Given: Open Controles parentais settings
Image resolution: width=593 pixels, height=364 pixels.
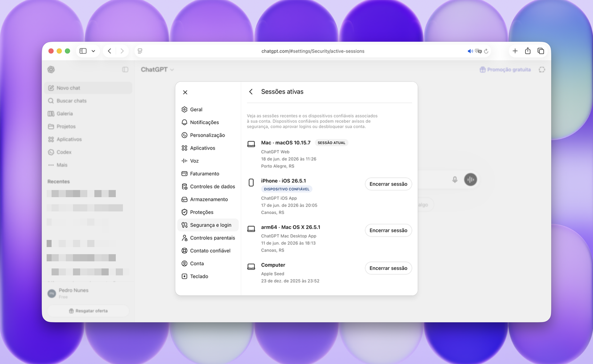Looking at the screenshot, I should tap(208, 238).
